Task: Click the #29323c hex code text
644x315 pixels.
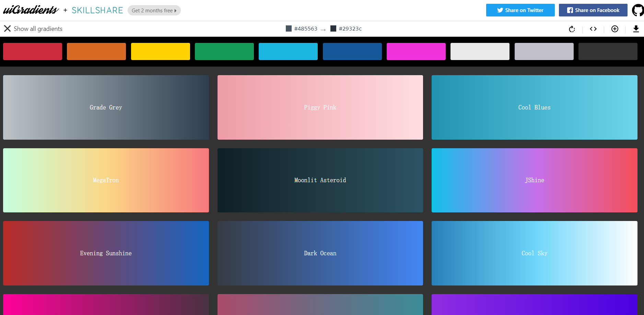Action: click(x=350, y=29)
